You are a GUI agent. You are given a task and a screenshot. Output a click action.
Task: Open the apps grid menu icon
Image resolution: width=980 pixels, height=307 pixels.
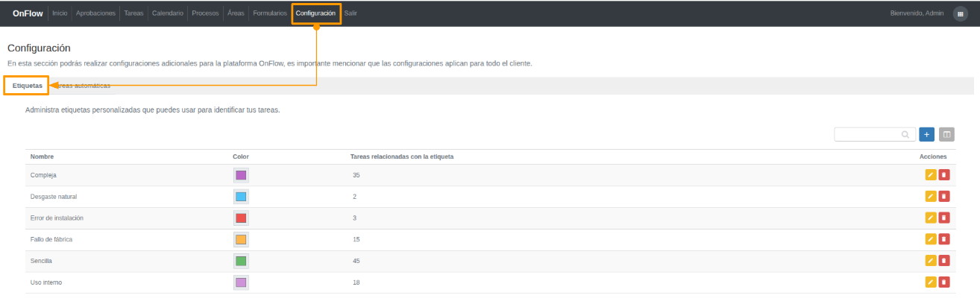pos(961,13)
